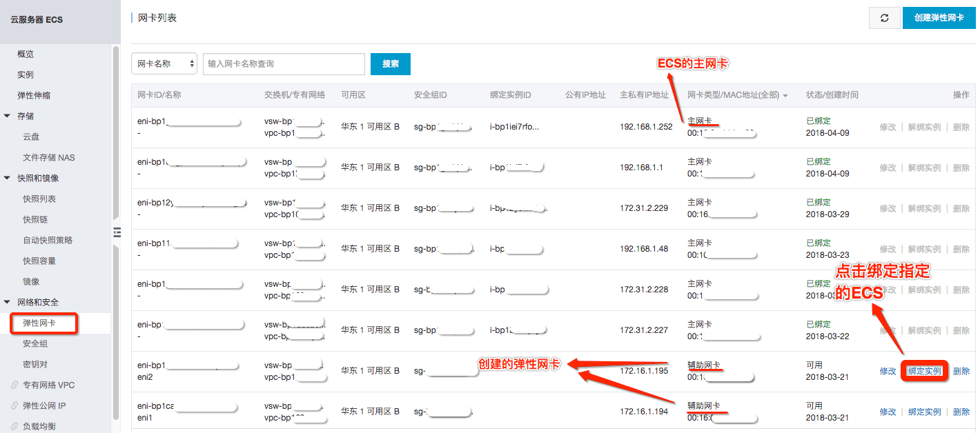Open 网卡类型/MAC地址(全部) column filter arrow

pyautogui.click(x=785, y=96)
